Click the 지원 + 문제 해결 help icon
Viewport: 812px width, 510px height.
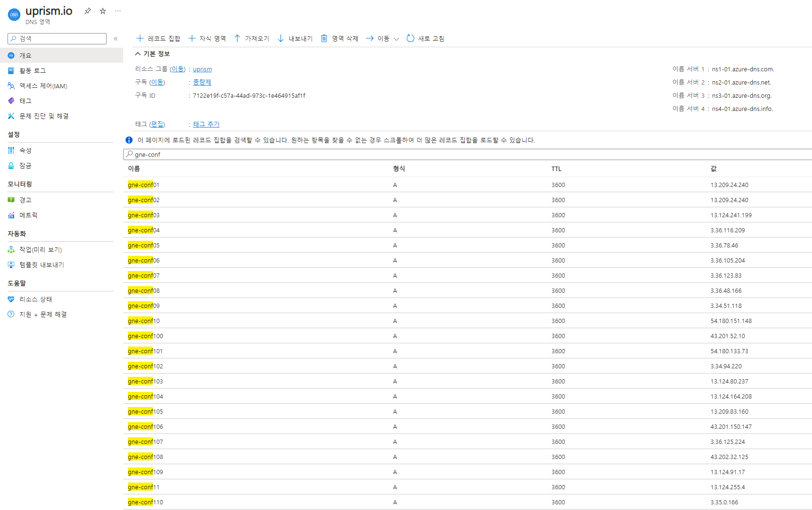(x=11, y=314)
